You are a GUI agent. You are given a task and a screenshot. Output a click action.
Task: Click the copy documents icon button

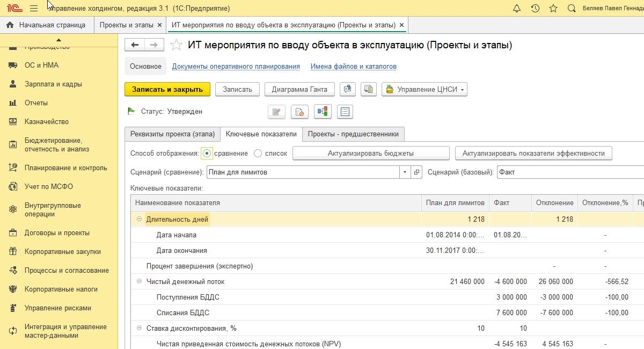(x=368, y=89)
